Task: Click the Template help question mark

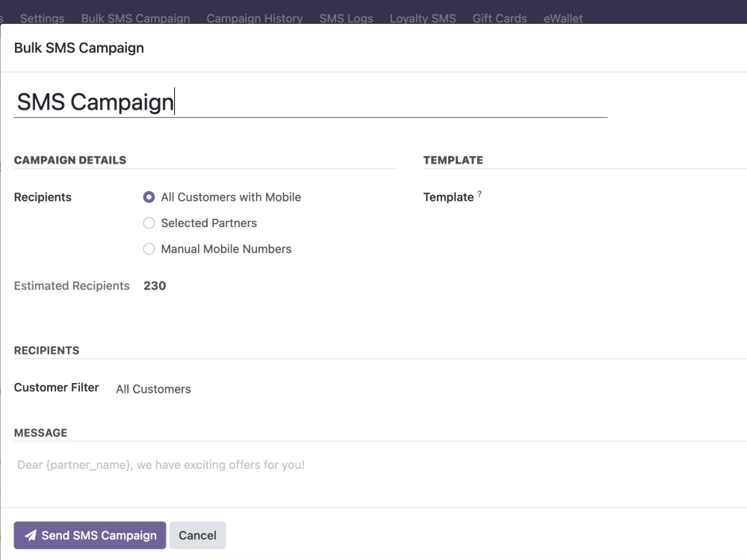Action: coord(480,194)
